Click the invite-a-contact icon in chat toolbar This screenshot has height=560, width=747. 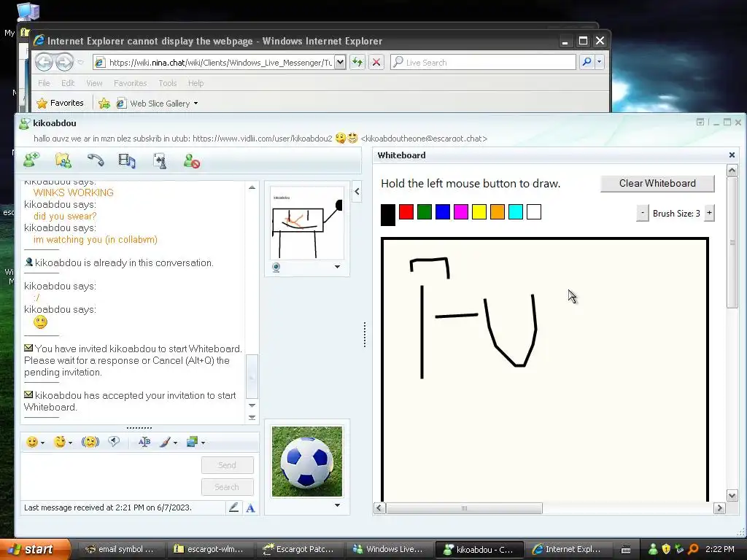point(32,160)
